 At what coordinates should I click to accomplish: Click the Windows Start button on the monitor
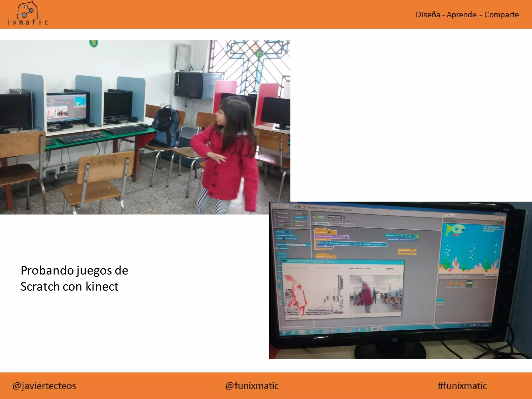[283, 333]
